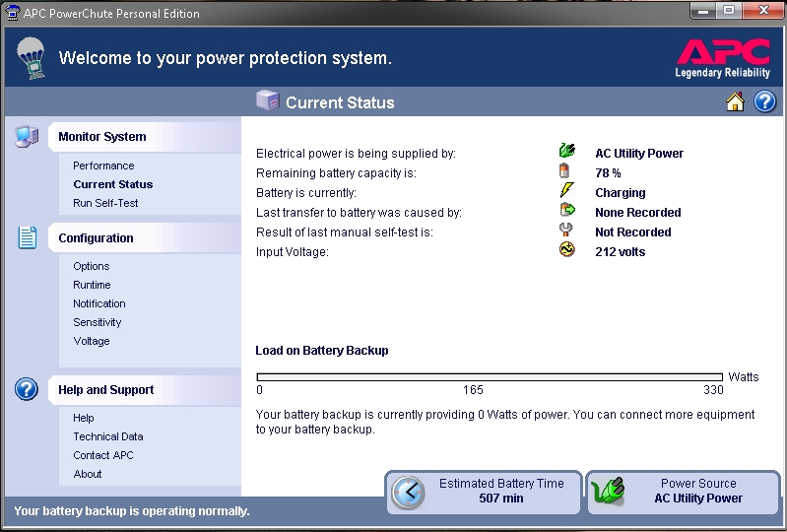Select Current Status in the sidebar
787x532 pixels.
click(113, 184)
